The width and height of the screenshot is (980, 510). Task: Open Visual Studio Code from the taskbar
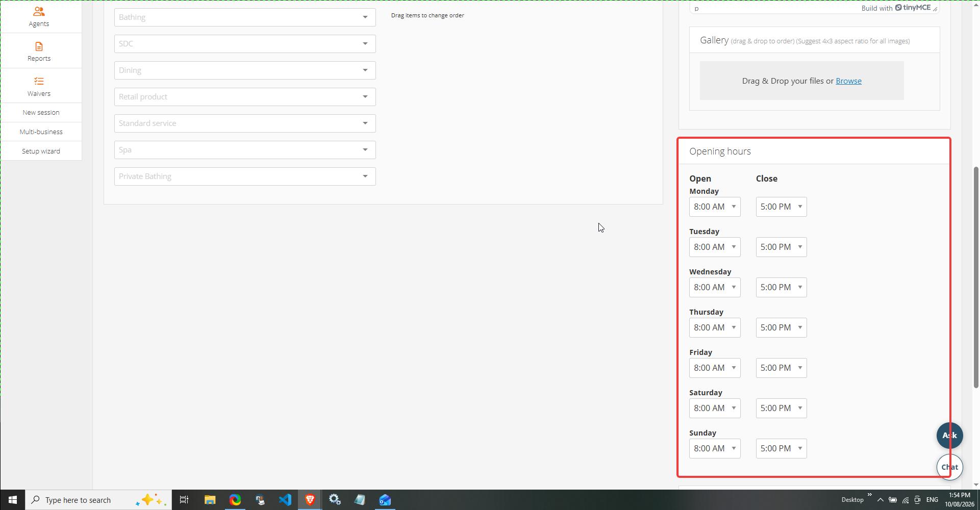click(285, 500)
